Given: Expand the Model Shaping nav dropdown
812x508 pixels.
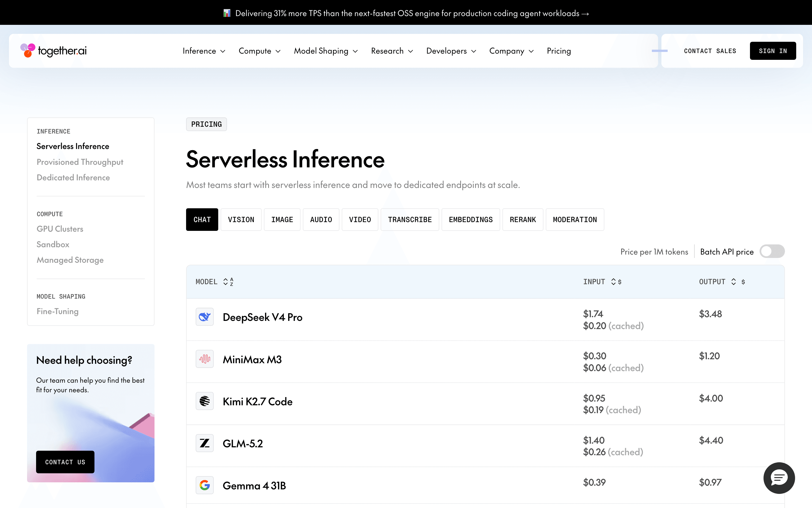Looking at the screenshot, I should (x=326, y=51).
